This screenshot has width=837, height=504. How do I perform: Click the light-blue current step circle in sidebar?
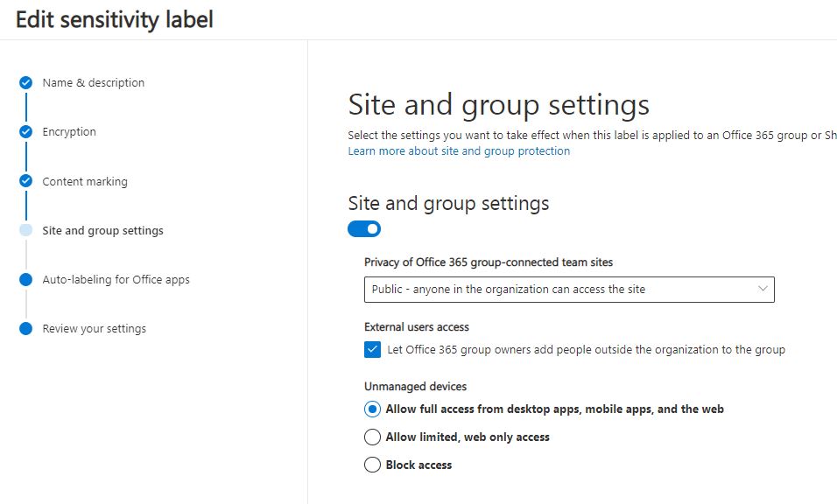pyautogui.click(x=26, y=231)
